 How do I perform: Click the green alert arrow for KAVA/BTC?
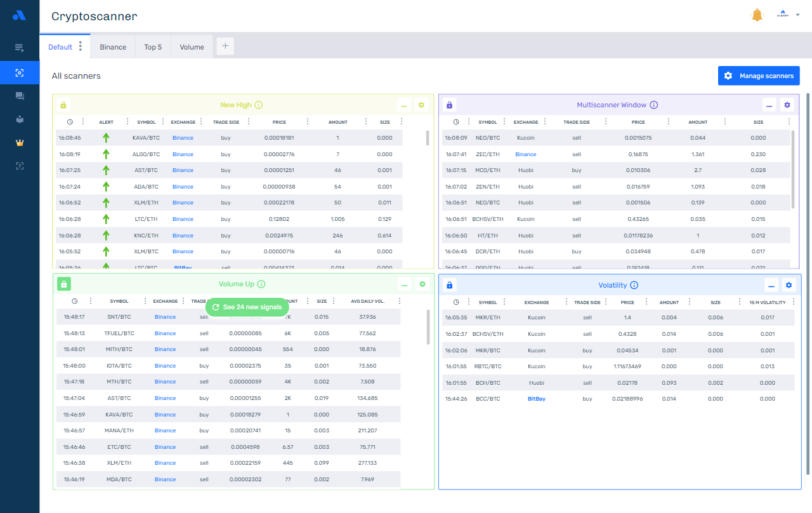(106, 138)
